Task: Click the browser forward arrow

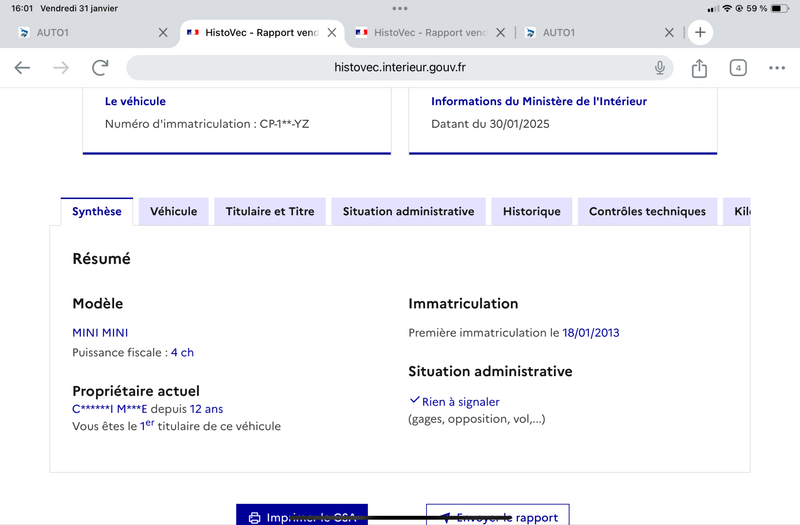Action: point(61,67)
